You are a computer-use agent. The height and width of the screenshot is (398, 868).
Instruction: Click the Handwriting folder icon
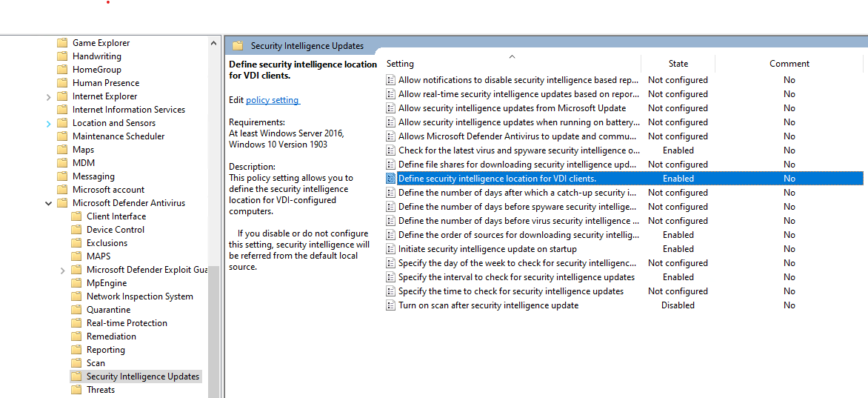tap(62, 56)
